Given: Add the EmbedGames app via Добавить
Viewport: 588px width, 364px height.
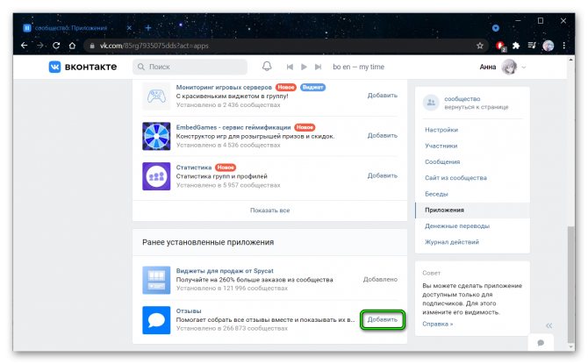Looking at the screenshot, I should coord(382,136).
